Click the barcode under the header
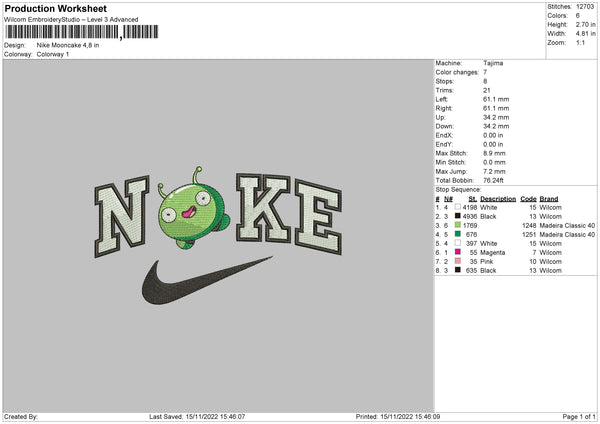This screenshot has width=600, height=424. click(x=82, y=32)
